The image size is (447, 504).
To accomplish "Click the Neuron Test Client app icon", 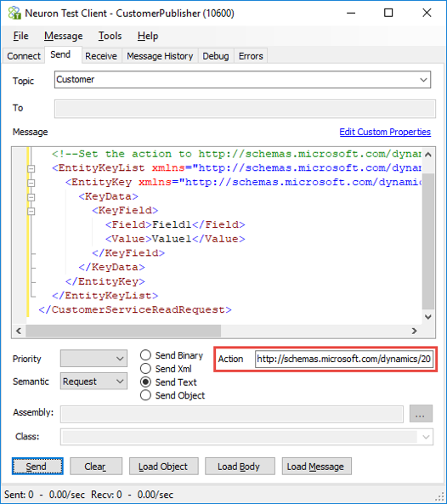I will (14, 14).
